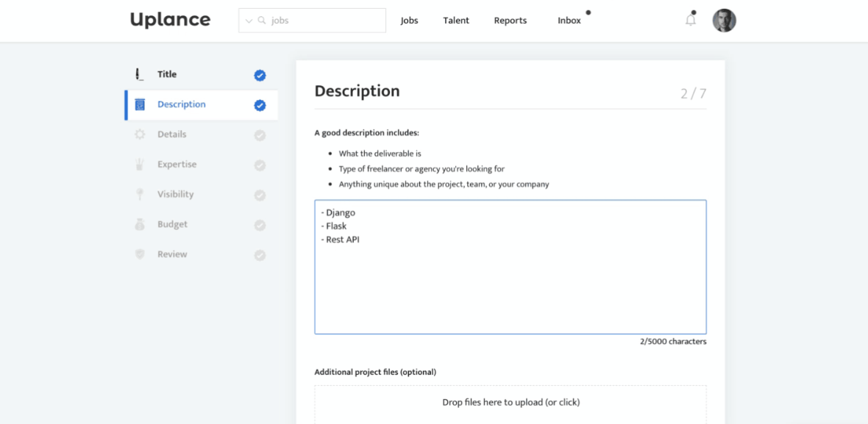Click inside the description text area
This screenshot has width=868, height=424.
click(510, 287)
